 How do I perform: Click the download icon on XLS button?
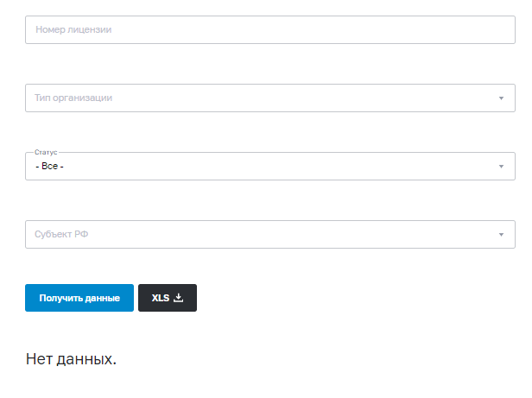click(x=178, y=298)
